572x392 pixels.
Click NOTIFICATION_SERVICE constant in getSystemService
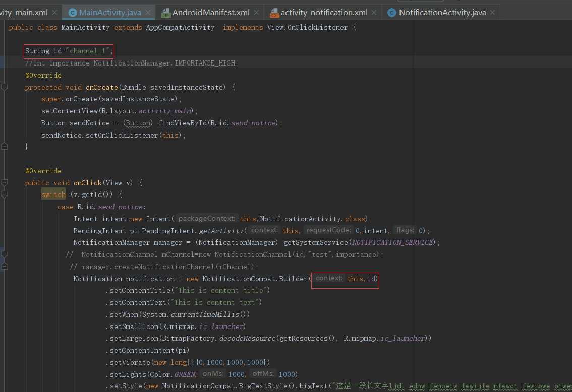click(x=393, y=243)
